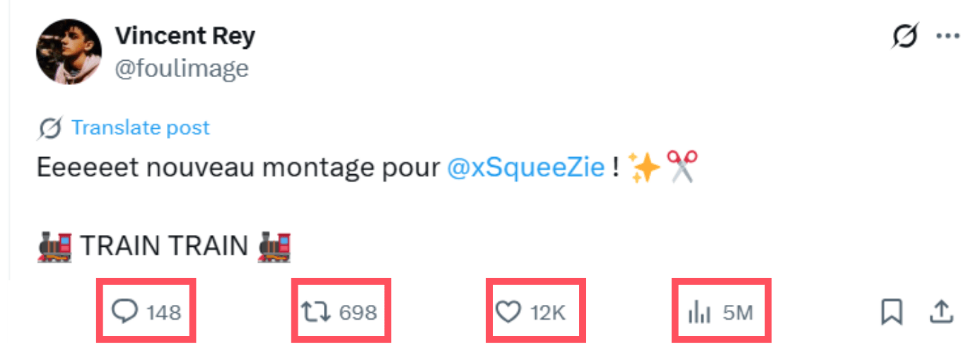The width and height of the screenshot is (980, 346).
Task: Open the three-dot more options menu
Action: pyautogui.click(x=947, y=35)
